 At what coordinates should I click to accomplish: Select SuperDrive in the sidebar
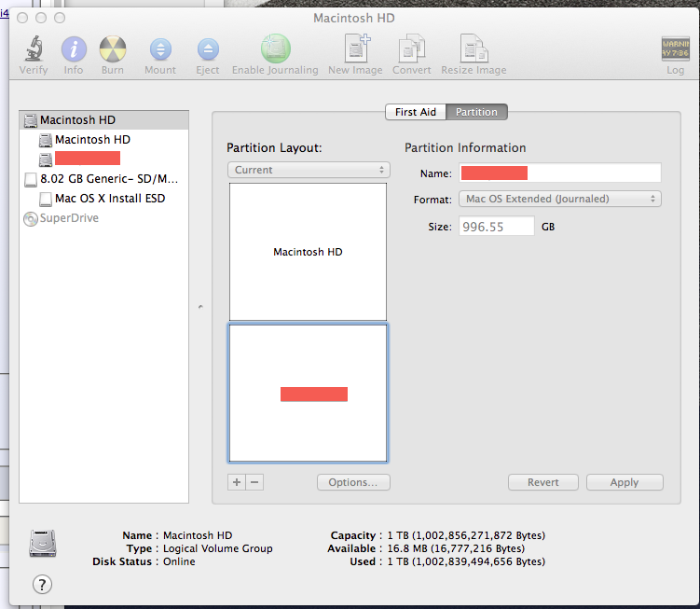(104, 218)
